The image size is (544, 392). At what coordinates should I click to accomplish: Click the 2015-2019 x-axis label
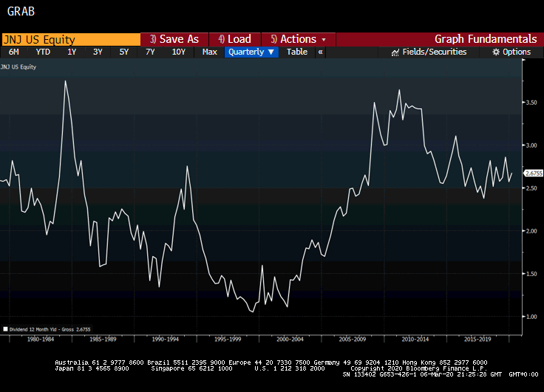click(477, 340)
